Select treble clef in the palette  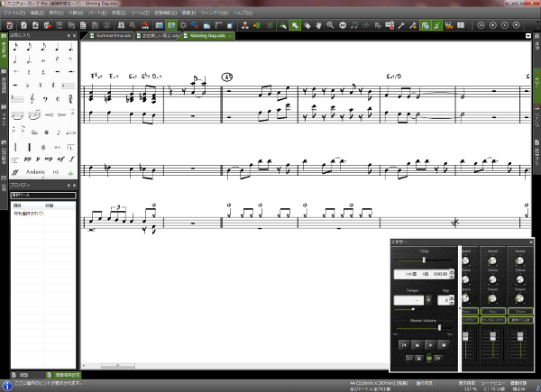tap(32, 99)
